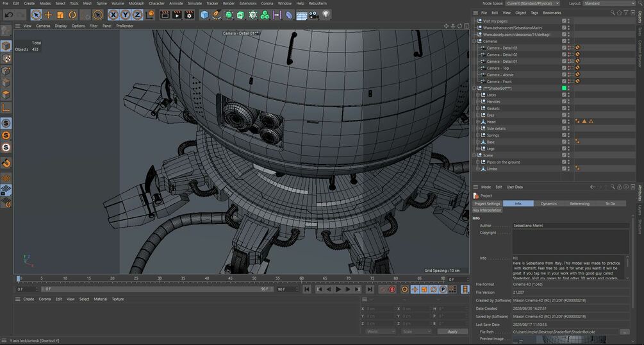Screen dimensions: 644x345
Task: Open the MoGraph menu
Action: point(136,3)
